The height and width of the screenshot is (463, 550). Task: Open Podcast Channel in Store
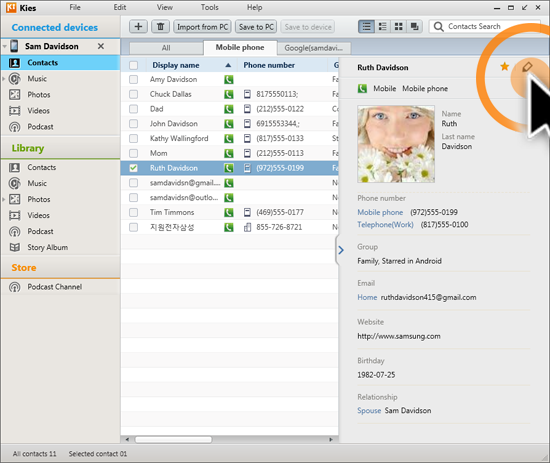tap(54, 287)
